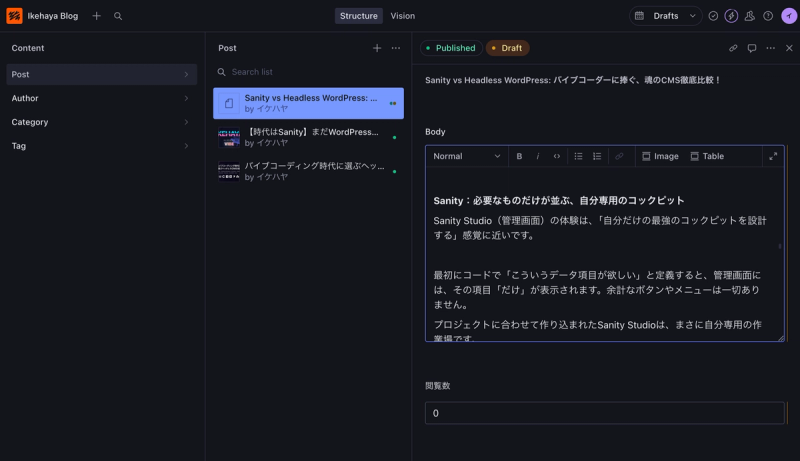The image size is (800, 461).
Task: Insert a Table block in Body
Action: click(x=707, y=156)
